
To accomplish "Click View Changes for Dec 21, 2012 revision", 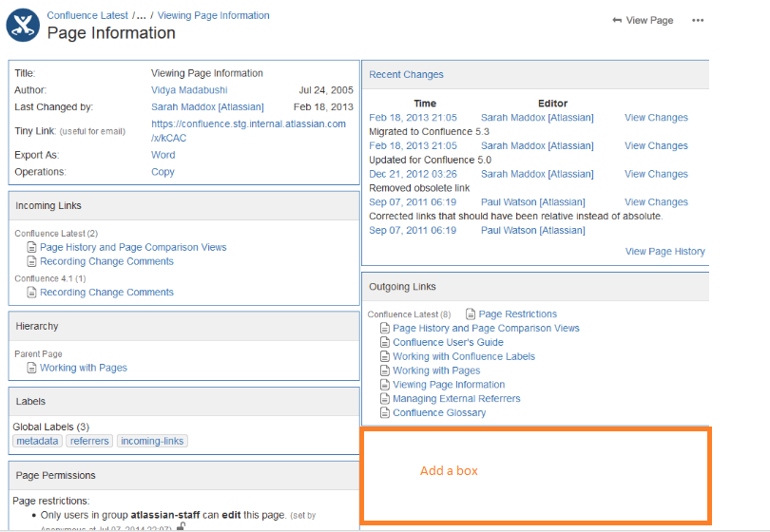I will (656, 174).
